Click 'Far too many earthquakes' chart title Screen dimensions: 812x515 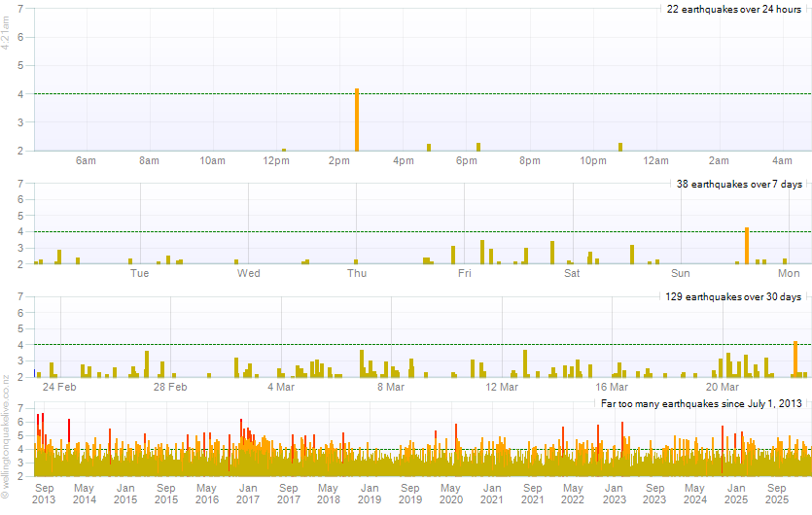(701, 403)
